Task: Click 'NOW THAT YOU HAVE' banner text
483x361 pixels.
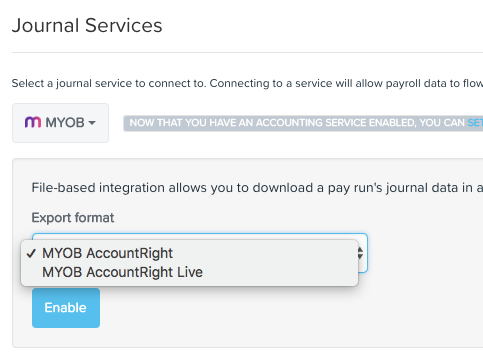Action: tap(183, 123)
